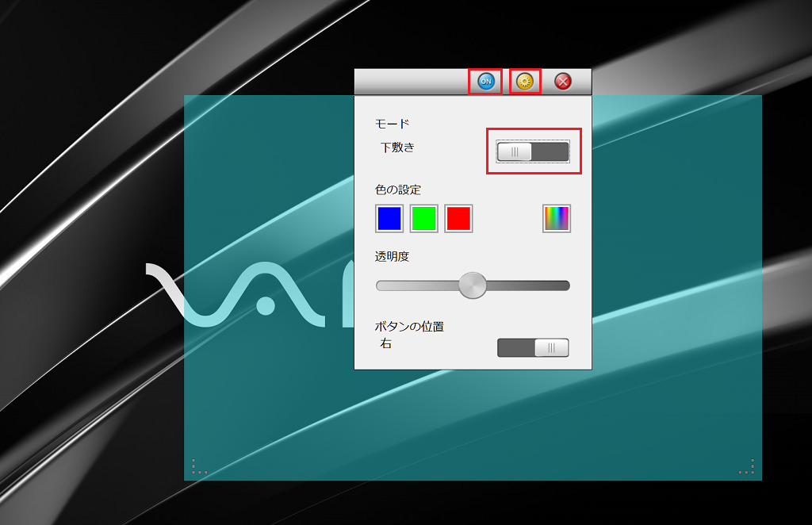Click the 色の設定 label

pyautogui.click(x=398, y=190)
